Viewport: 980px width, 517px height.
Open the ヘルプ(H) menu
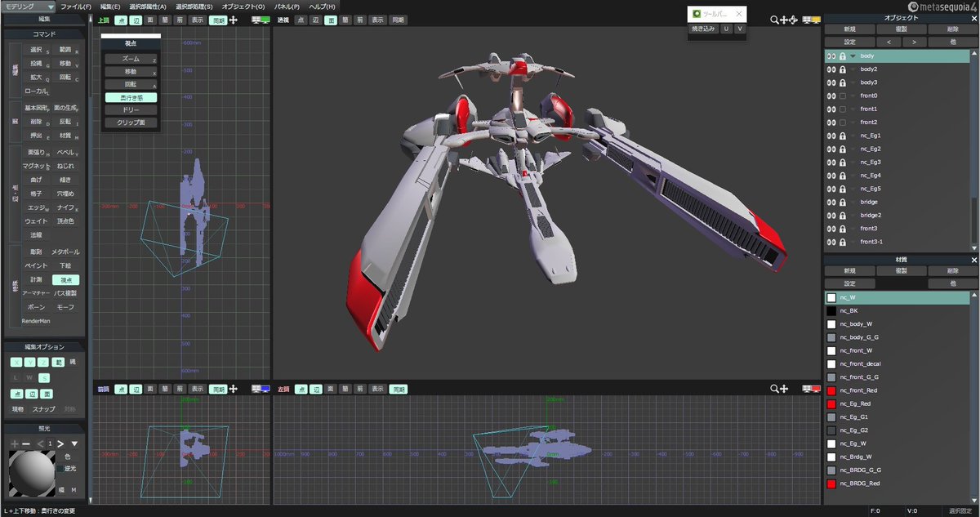(321, 7)
